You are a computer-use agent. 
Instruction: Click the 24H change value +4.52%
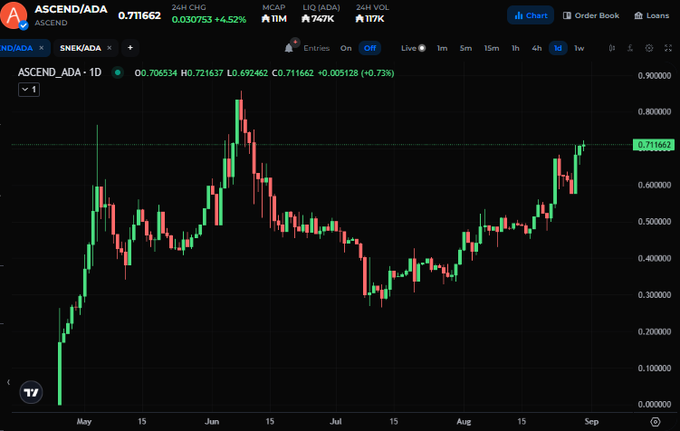click(230, 20)
